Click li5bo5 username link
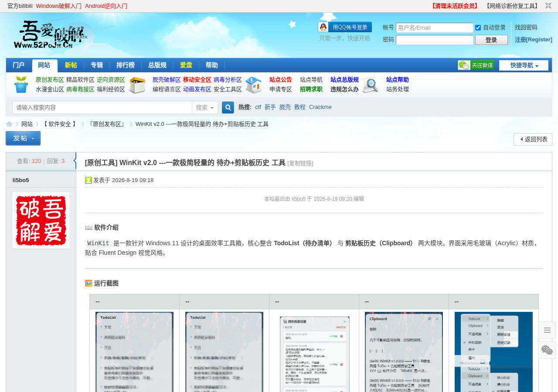 21,180
